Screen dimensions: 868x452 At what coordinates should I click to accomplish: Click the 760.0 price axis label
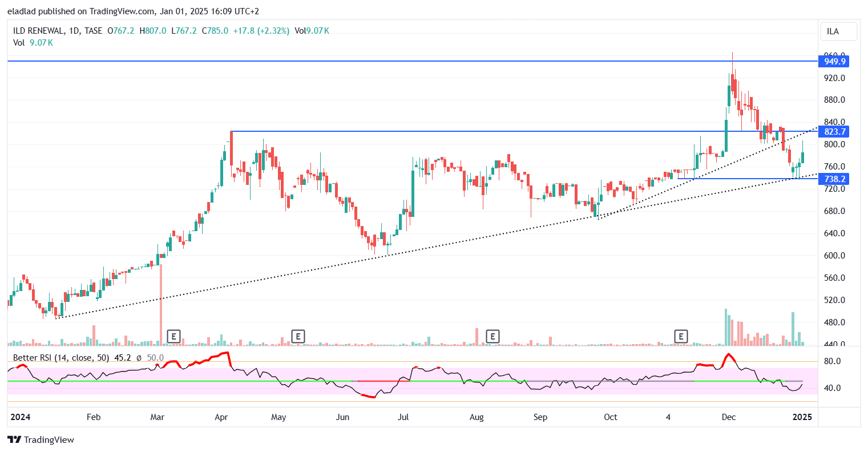pyautogui.click(x=834, y=167)
